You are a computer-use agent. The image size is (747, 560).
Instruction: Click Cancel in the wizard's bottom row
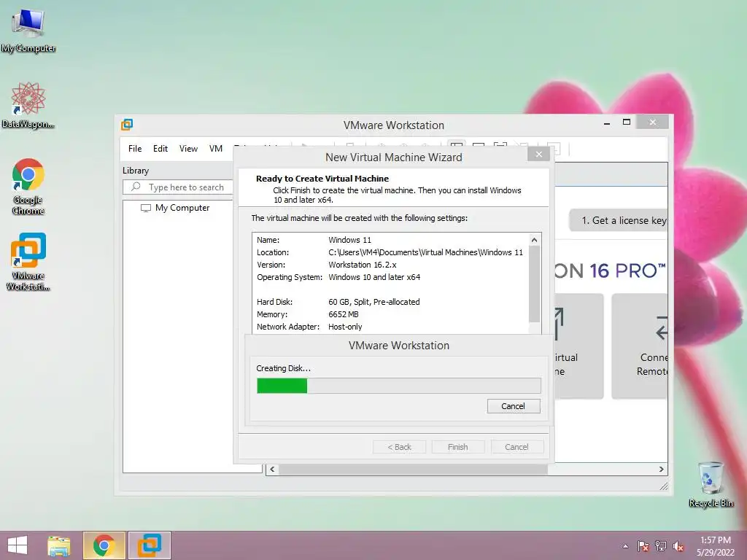(x=516, y=447)
